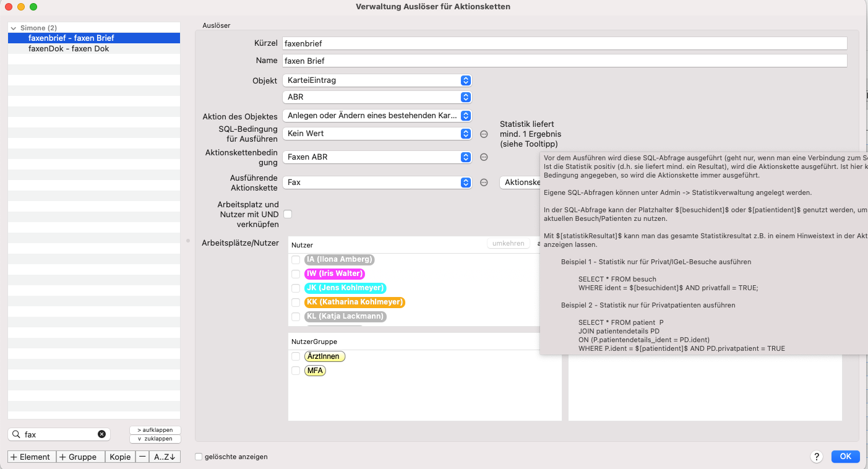
Task: Click 'Beispiel 2' line in the tooltip
Action: click(x=648, y=305)
